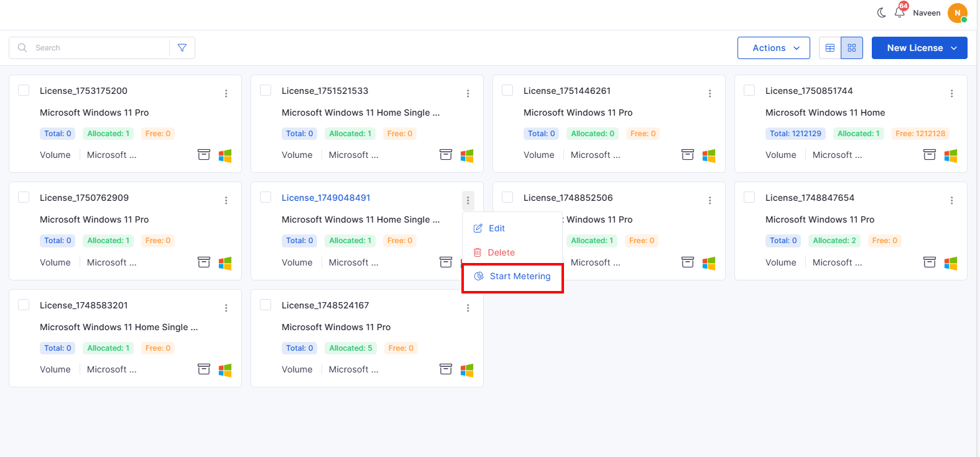Check the License_1748583201 card checkbox
Screen dimensions: 980x457
pyautogui.click(x=24, y=305)
